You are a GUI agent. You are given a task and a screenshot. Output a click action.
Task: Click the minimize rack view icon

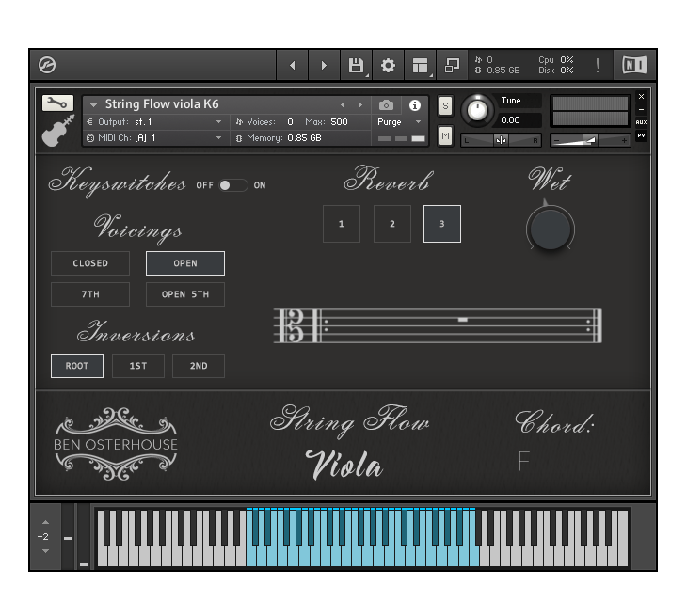452,66
